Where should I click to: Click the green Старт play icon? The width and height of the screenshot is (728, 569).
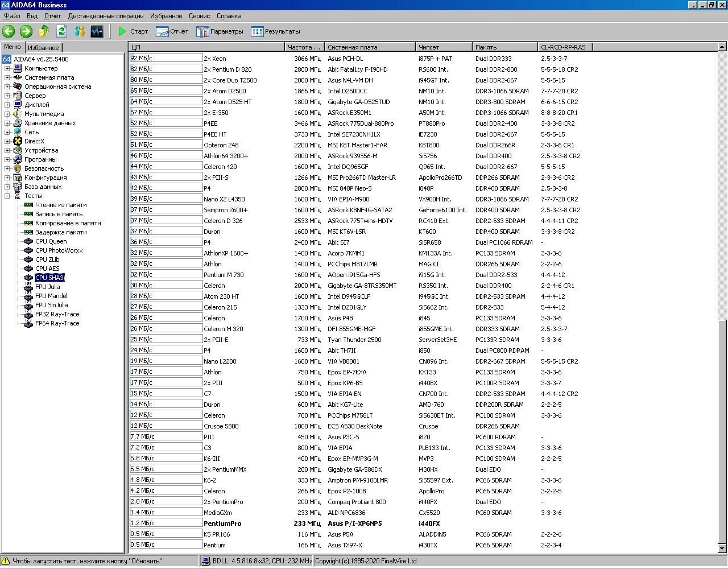tap(122, 31)
